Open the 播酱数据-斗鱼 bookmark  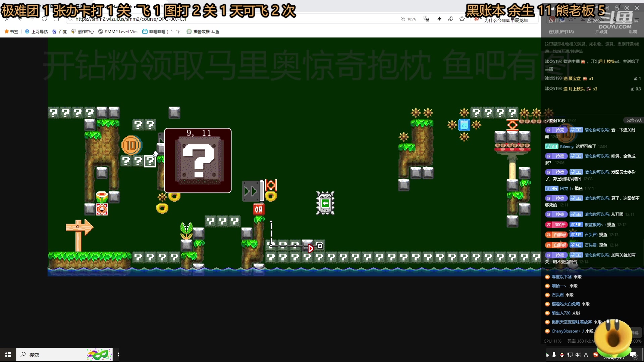click(x=203, y=32)
